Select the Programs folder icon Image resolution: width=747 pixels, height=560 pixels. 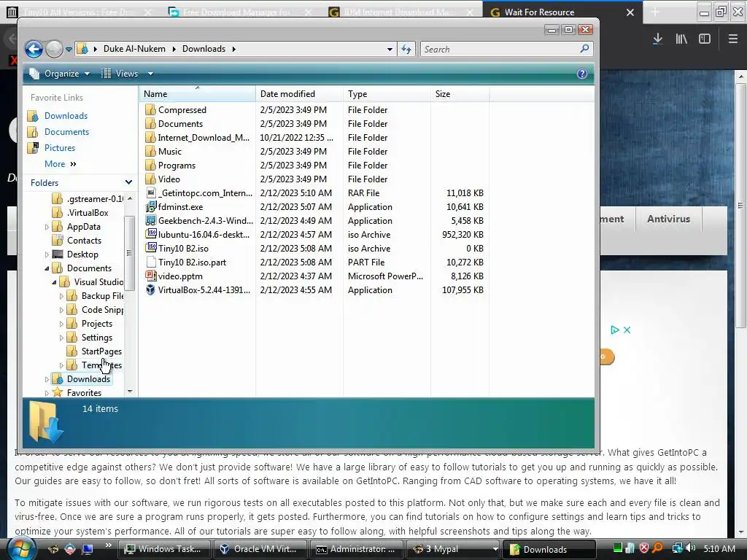[150, 166]
